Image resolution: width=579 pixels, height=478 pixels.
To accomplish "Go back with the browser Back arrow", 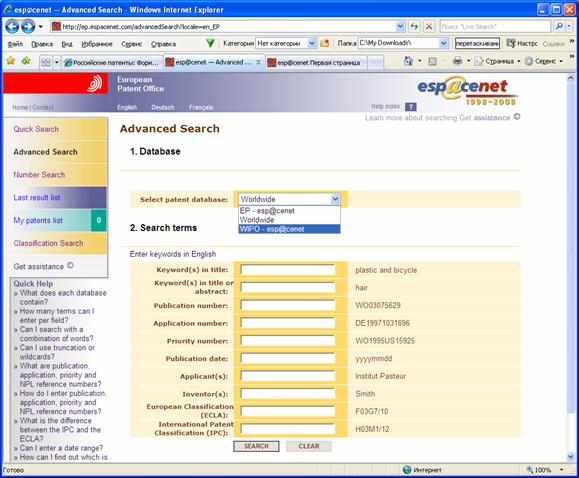I will pyautogui.click(x=12, y=27).
